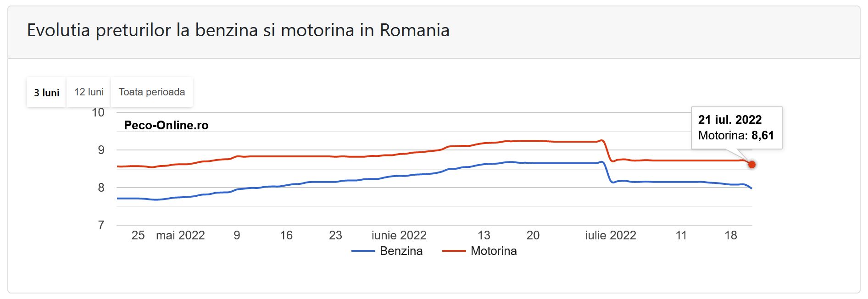Show Toata perioada price history
868x299 pixels.
coord(152,92)
